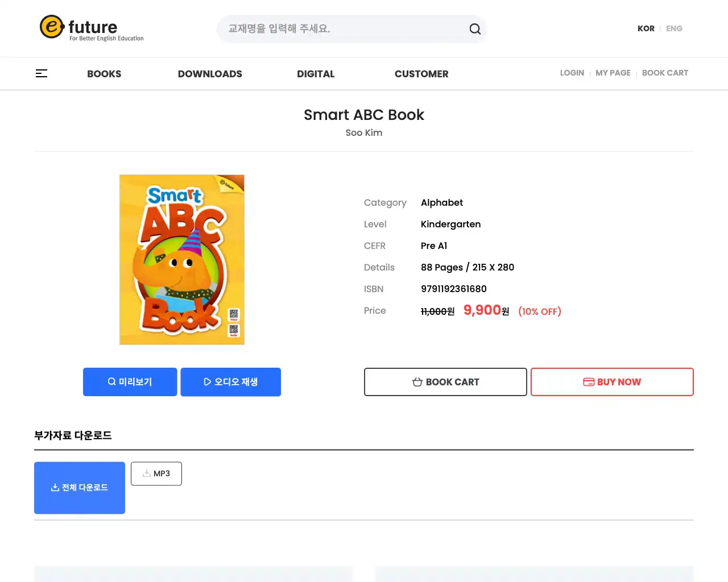Image resolution: width=728 pixels, height=582 pixels.
Task: Click the Kindergarten level value
Action: click(x=450, y=224)
